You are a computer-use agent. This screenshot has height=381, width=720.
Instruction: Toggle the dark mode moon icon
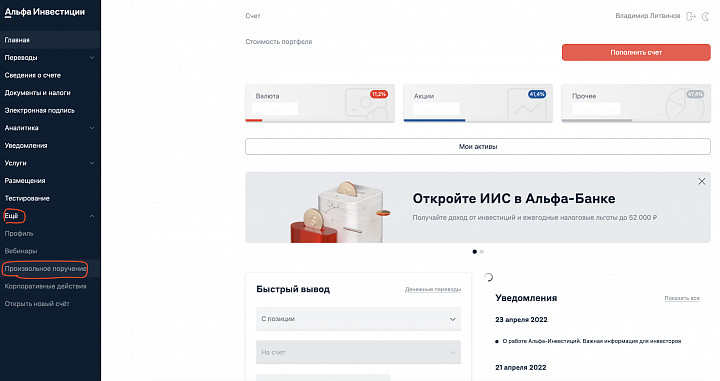click(706, 17)
